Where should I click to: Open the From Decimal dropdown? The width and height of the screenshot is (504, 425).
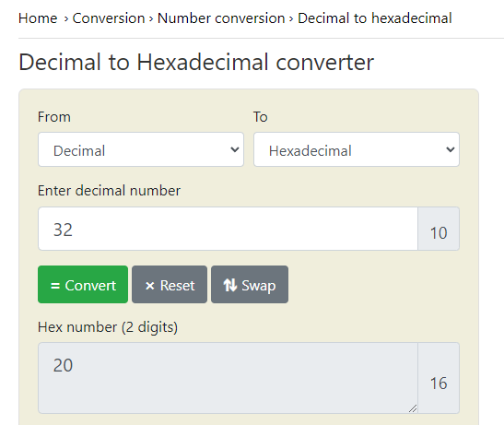[141, 149]
